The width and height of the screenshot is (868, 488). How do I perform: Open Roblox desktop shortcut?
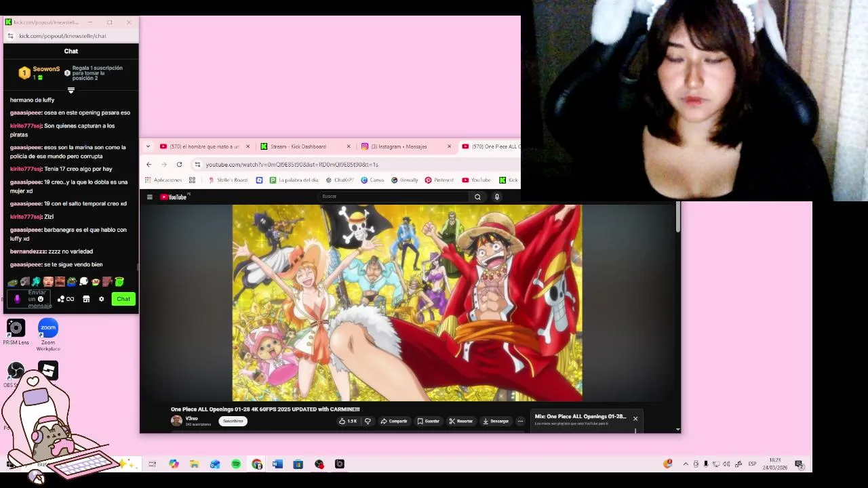pos(48,370)
